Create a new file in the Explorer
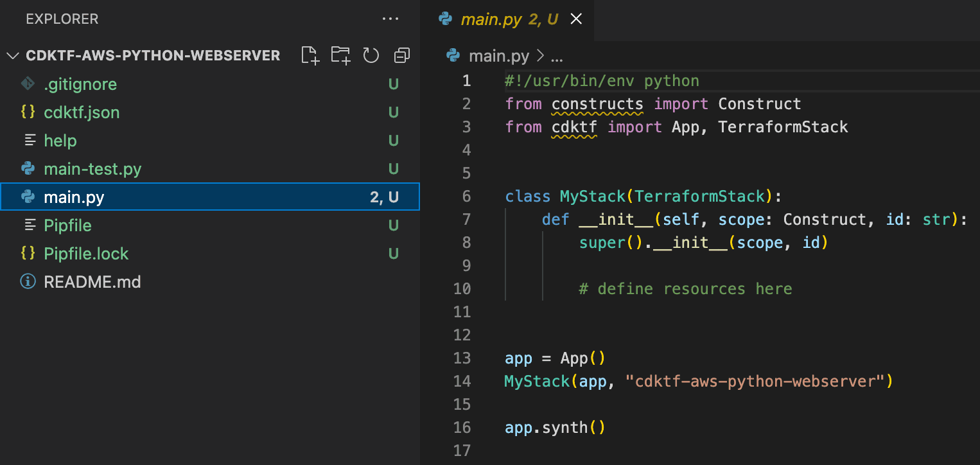Viewport: 980px width, 465px height. tap(310, 56)
